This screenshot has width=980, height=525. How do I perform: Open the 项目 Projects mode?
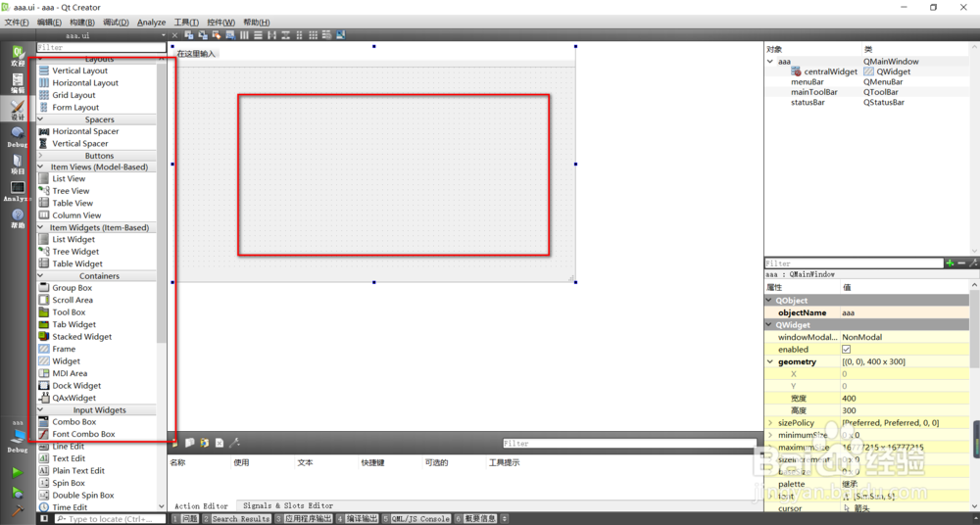click(x=18, y=164)
